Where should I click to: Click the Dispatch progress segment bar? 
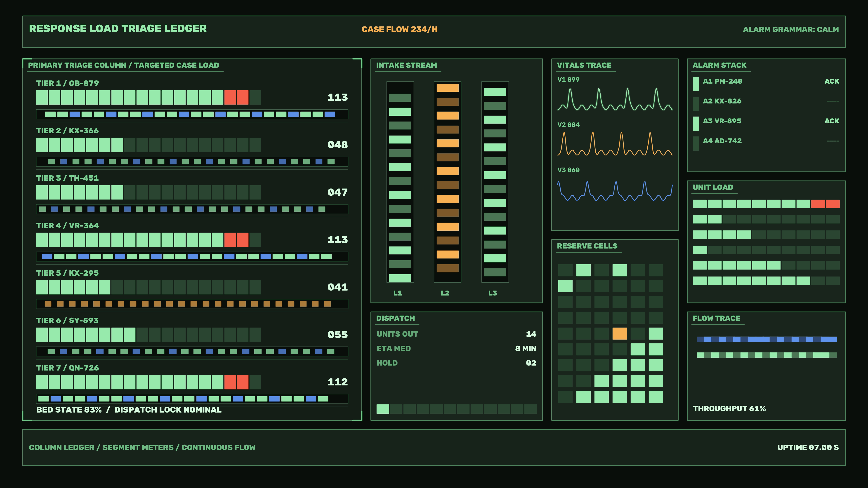(x=457, y=409)
